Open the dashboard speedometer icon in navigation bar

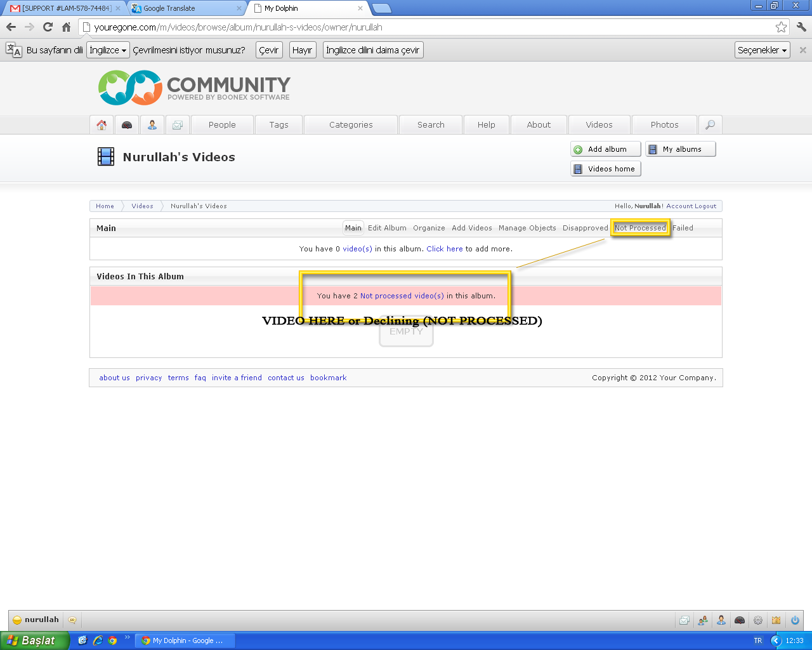point(127,125)
